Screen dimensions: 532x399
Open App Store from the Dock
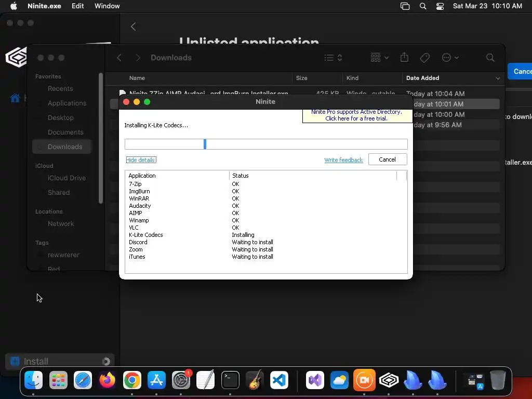click(x=156, y=380)
